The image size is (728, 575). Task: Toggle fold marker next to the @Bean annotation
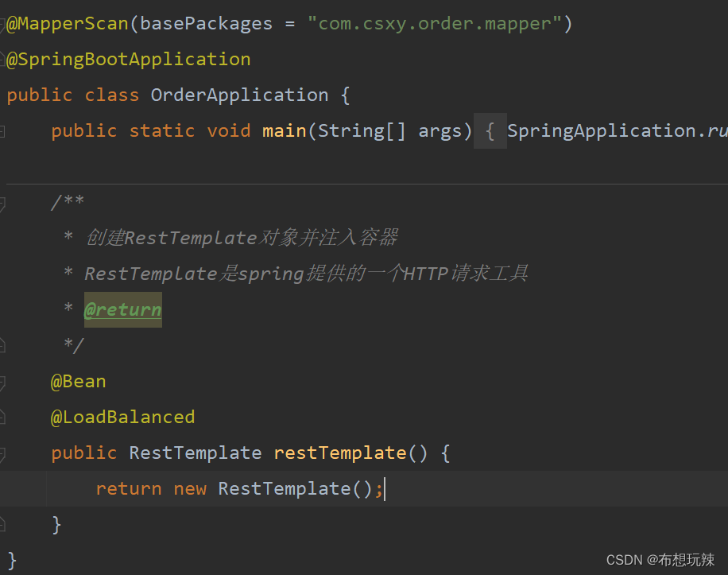click(x=2, y=383)
